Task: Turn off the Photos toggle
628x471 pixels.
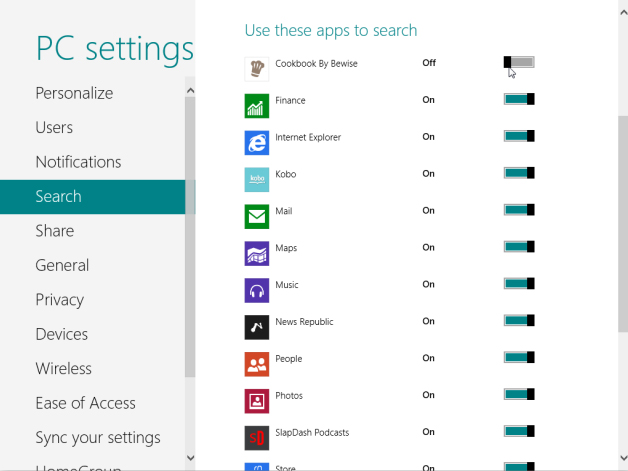Action: (x=519, y=394)
